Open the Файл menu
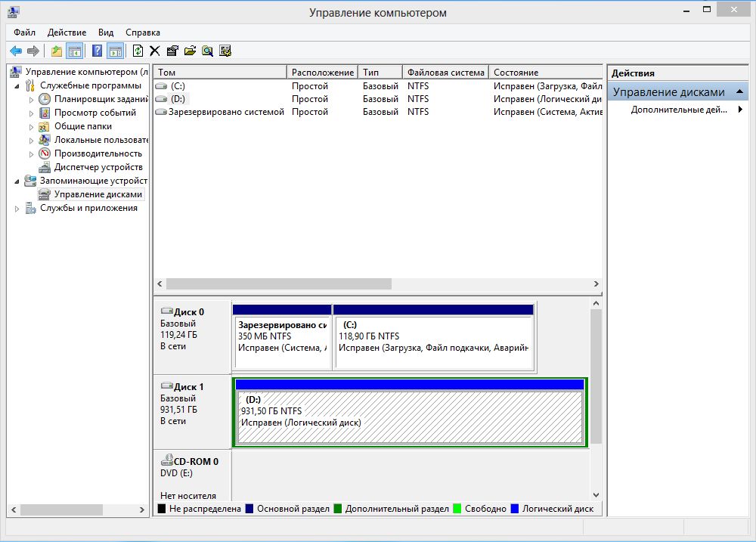The width and height of the screenshot is (756, 542). pyautogui.click(x=25, y=33)
